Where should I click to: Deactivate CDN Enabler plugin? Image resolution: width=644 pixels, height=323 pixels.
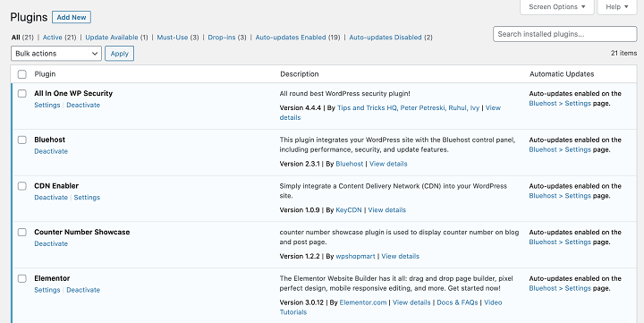point(51,198)
